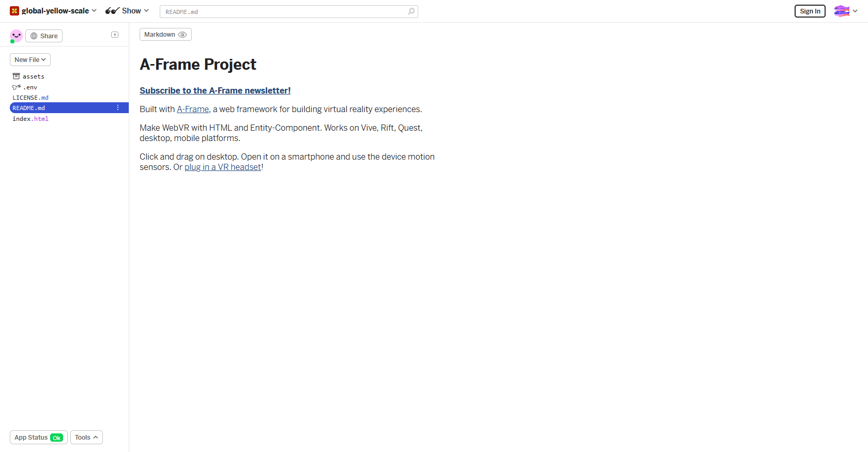
Task: Collapse the sidebar with arrow icon
Action: point(115,35)
